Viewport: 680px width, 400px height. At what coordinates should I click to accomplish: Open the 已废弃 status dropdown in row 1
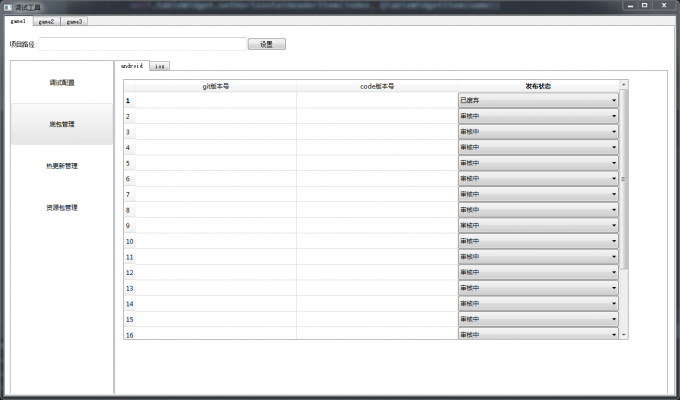coord(538,100)
